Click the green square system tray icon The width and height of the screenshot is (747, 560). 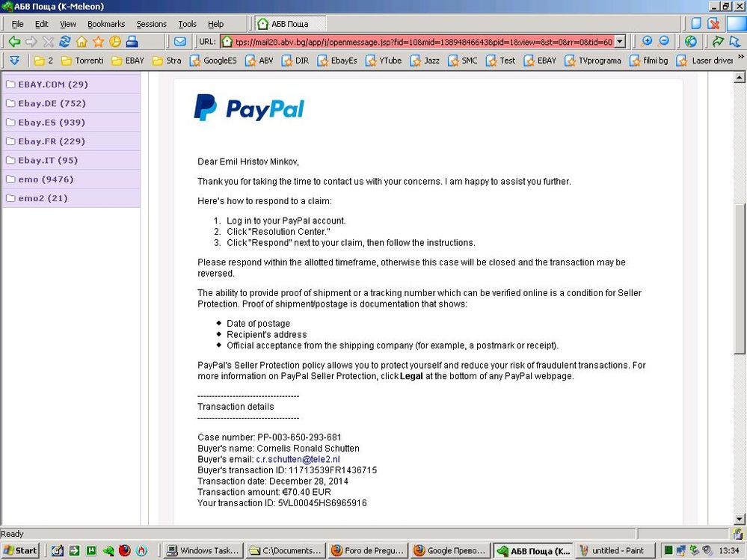point(669,550)
